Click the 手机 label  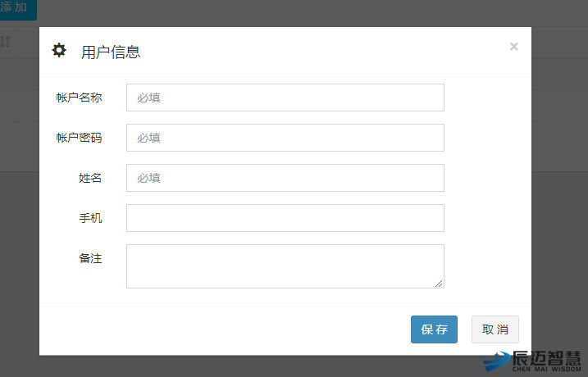tap(90, 218)
